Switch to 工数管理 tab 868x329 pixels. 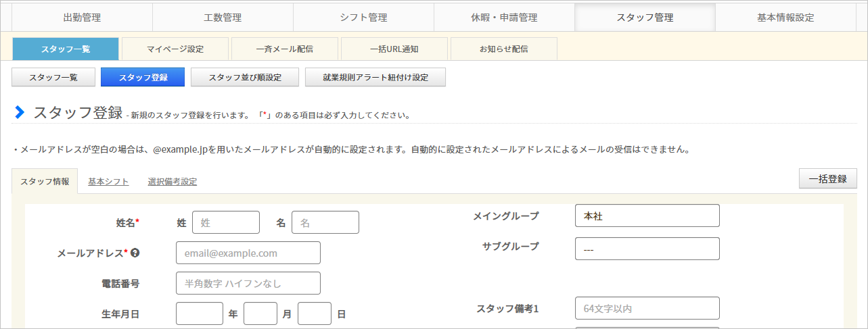coord(223,18)
